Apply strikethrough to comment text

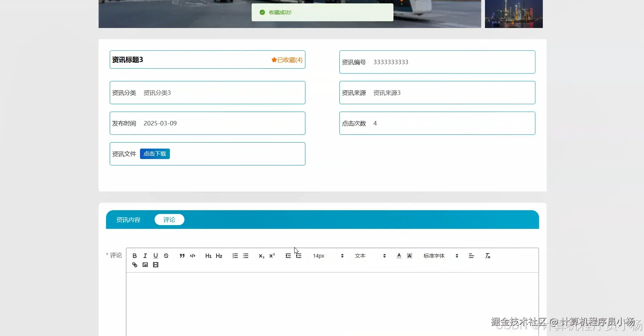[166, 256]
